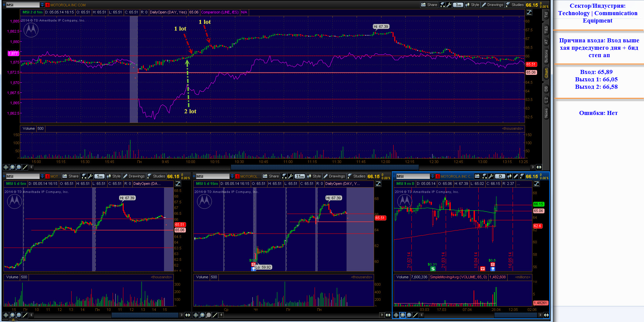Open DB side tab
644x322 pixels.
coord(546,89)
